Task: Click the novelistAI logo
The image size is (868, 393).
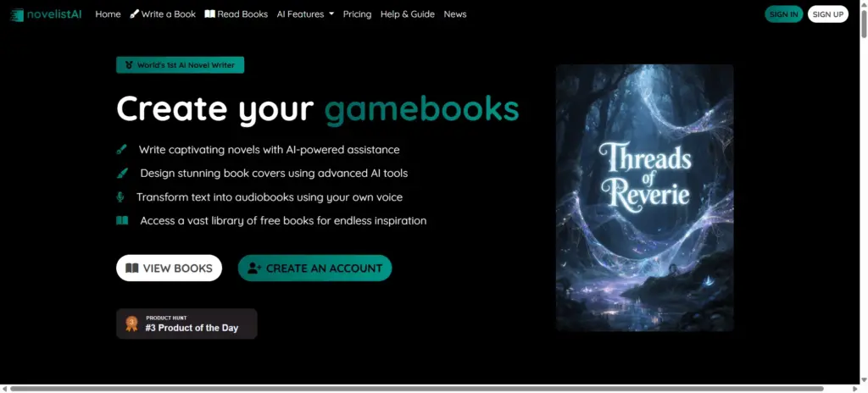Action: coord(46,14)
